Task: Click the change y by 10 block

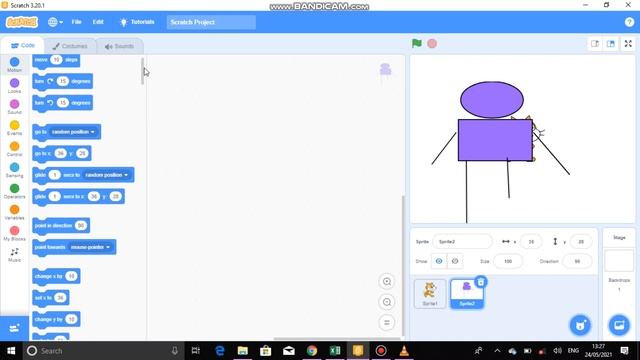Action: pos(56,319)
